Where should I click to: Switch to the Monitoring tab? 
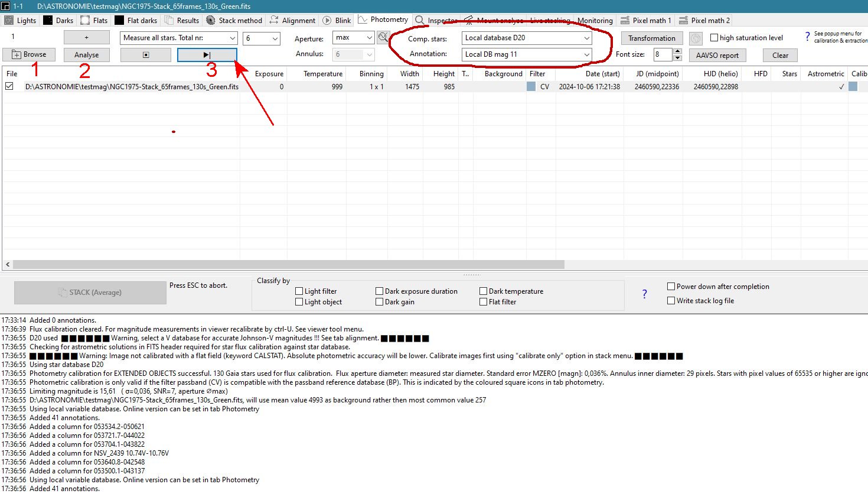595,20
